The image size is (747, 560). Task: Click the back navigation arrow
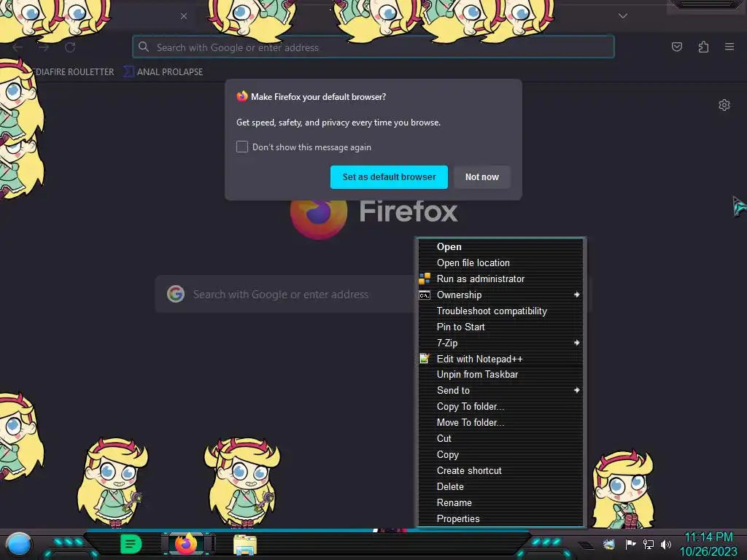[18, 47]
